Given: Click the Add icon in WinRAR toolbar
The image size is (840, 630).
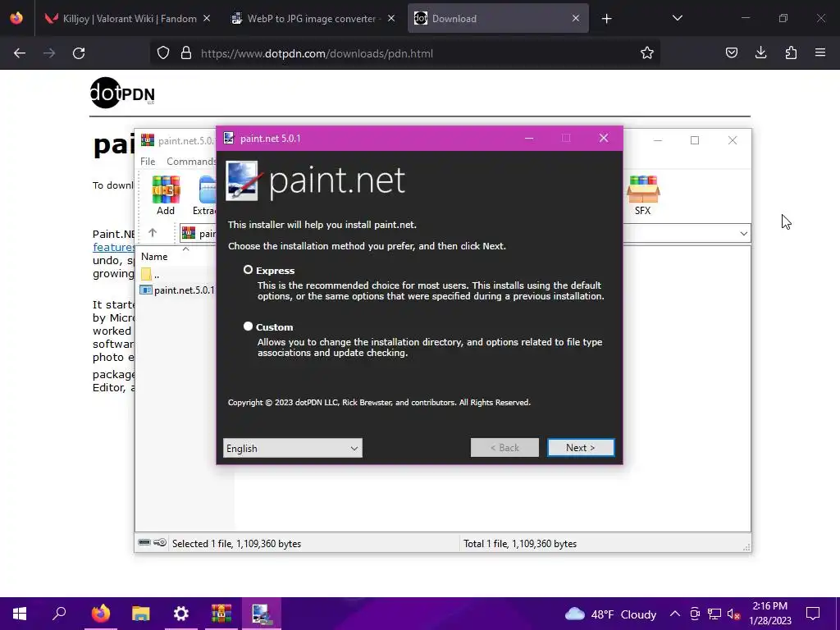Looking at the screenshot, I should coord(166,195).
